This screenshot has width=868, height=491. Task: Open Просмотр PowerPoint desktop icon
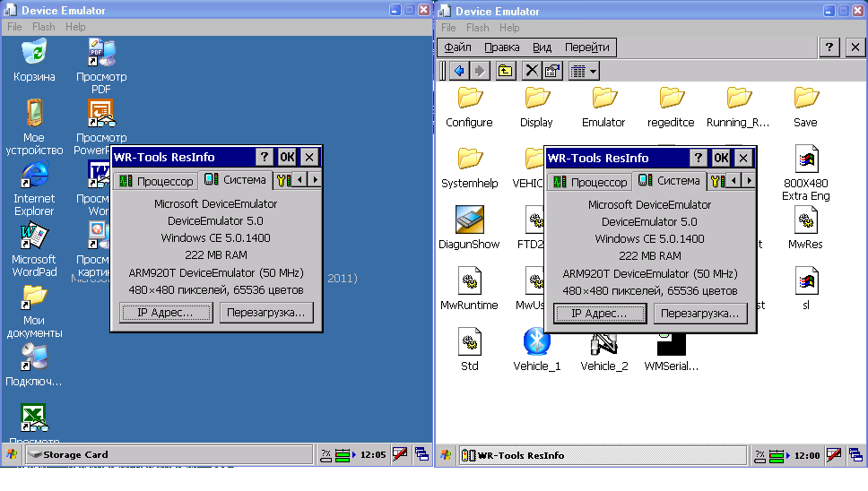(100, 126)
